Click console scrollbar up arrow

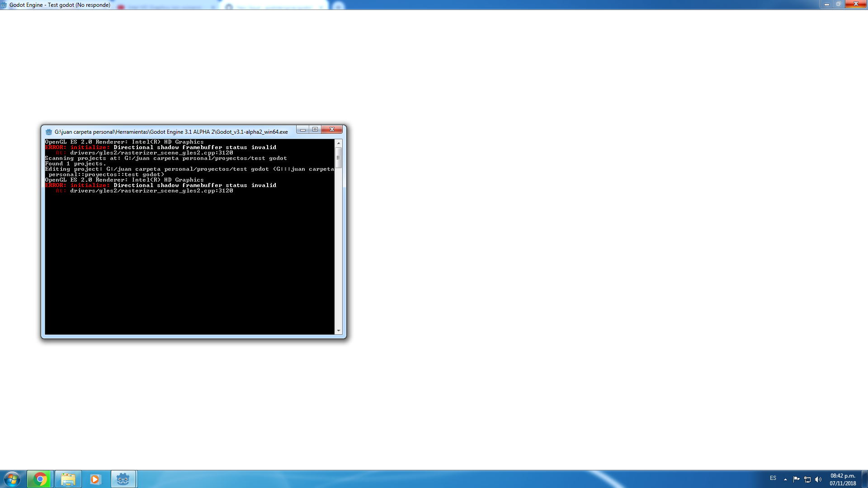point(338,143)
